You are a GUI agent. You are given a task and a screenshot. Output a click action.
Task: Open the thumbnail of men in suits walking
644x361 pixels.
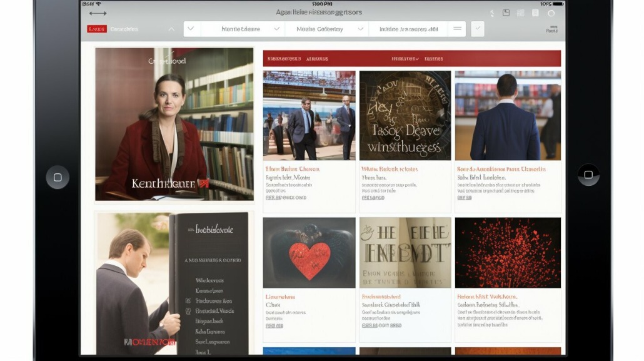click(x=309, y=116)
